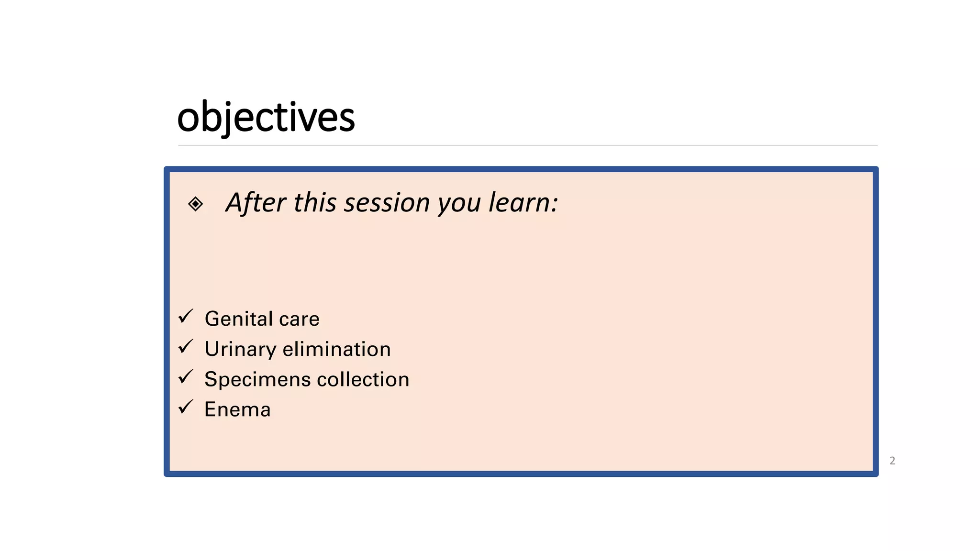
Task: Click the word elimination in the list
Action: pyautogui.click(x=337, y=349)
